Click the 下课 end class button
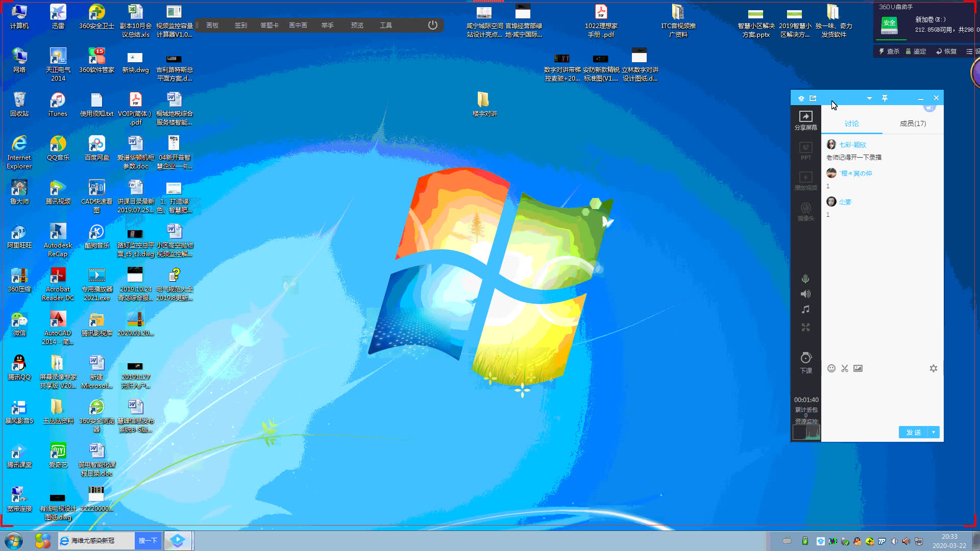 pyautogui.click(x=805, y=363)
